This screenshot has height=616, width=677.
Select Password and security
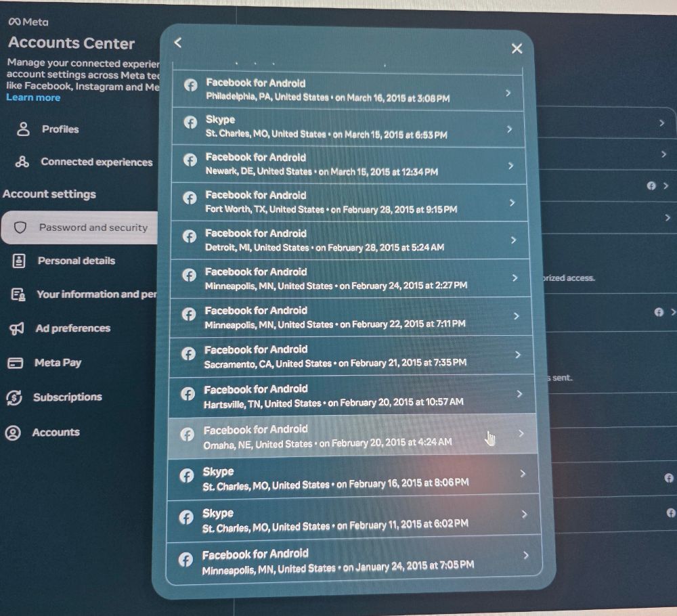pos(80,227)
